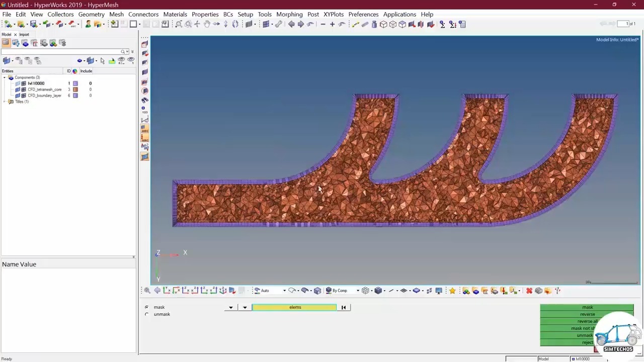Image resolution: width=644 pixels, height=362 pixels.
Task: Click the sigma summary icon
Action: [443, 24]
